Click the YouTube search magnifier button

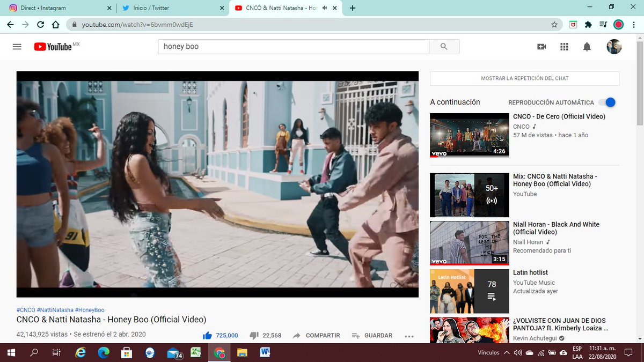[x=444, y=47]
